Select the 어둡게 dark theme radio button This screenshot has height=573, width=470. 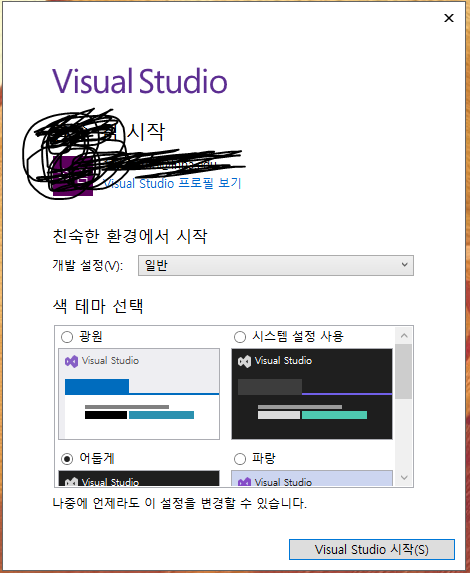pos(67,459)
